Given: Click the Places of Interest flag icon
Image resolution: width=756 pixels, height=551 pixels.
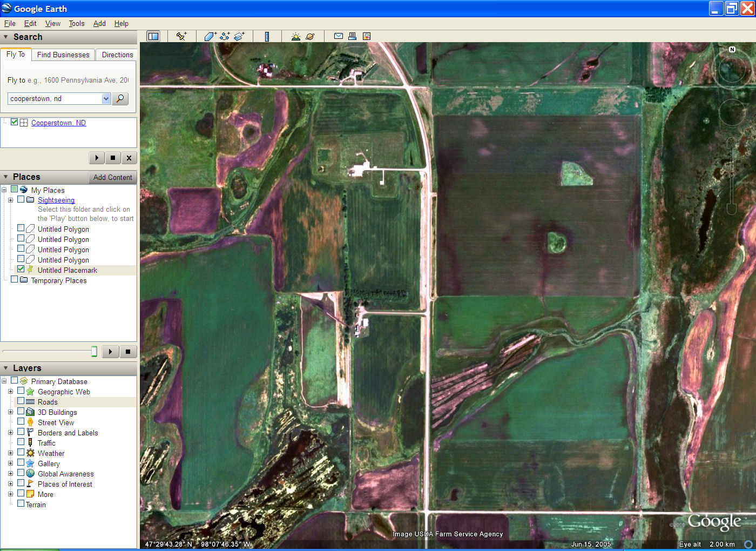Looking at the screenshot, I should pyautogui.click(x=30, y=483).
